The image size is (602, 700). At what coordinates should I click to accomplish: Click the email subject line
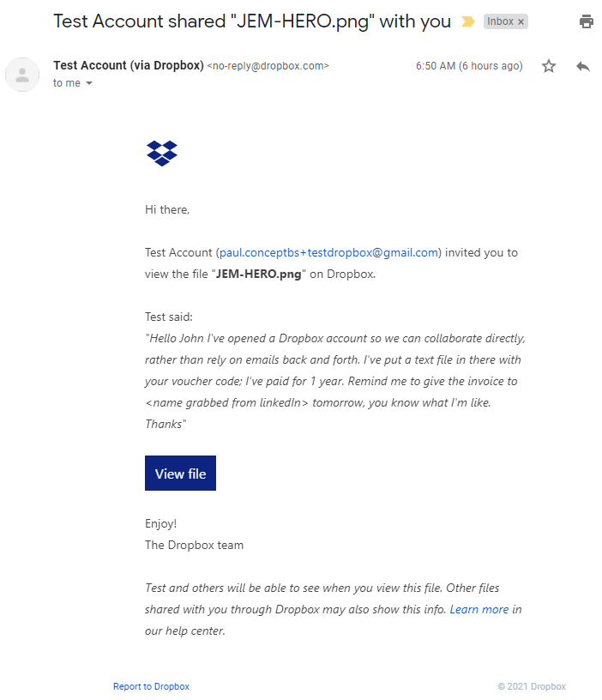coord(252,21)
